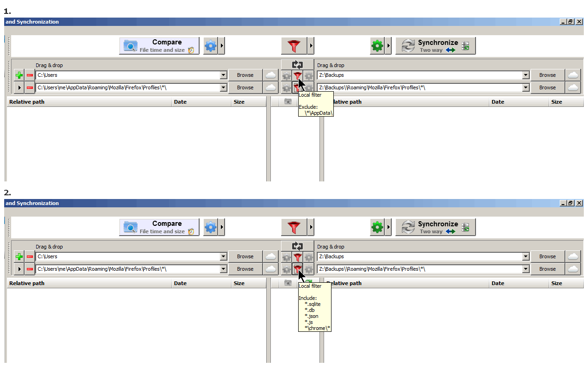Browse for right Z:\Backups folder in screenshot 1
This screenshot has height=367, width=588.
pyautogui.click(x=547, y=75)
